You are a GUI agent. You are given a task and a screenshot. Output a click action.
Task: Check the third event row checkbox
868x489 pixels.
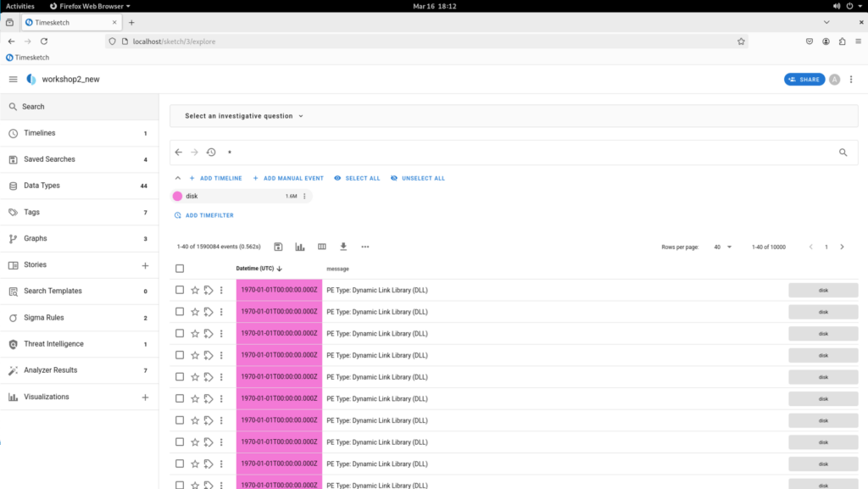[180, 334]
